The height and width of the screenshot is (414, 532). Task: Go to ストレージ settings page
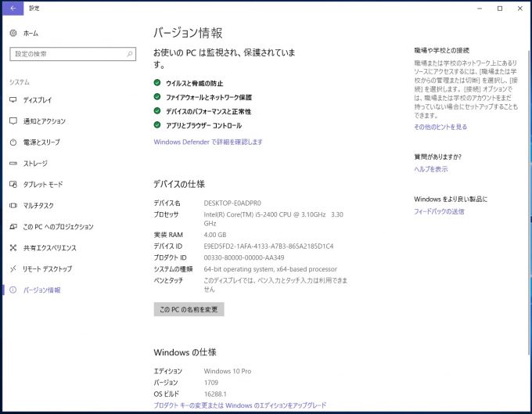[x=35, y=164]
